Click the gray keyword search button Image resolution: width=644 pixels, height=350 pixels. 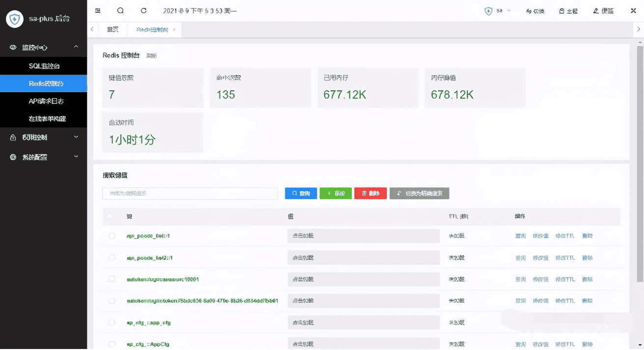coord(419,193)
